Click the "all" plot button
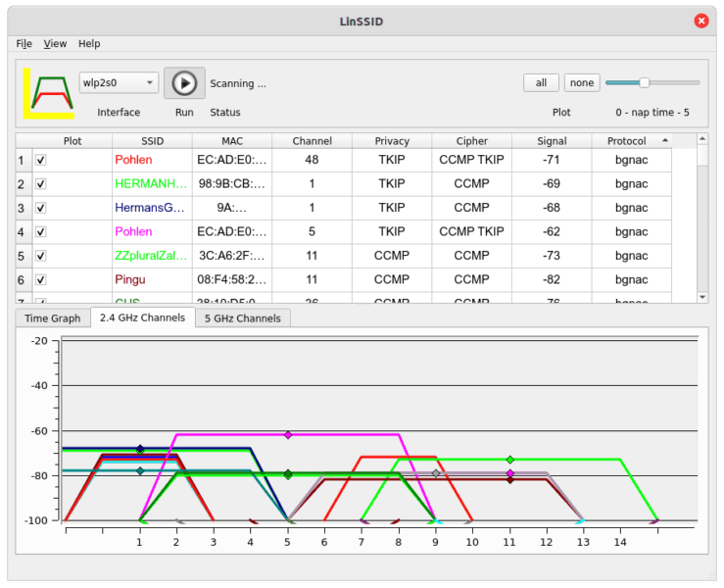The image size is (724, 588). [541, 82]
